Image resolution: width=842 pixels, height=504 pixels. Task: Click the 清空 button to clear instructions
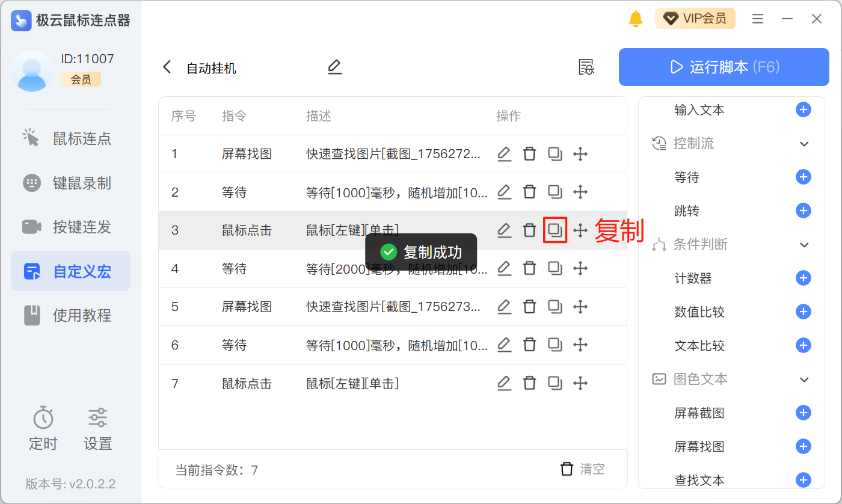[x=582, y=469]
